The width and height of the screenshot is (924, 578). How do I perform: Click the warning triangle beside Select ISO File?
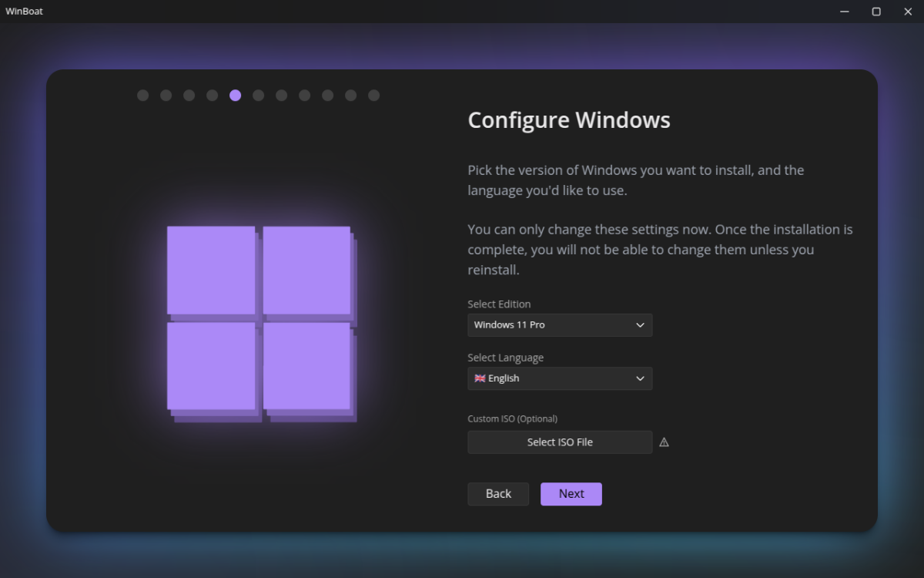tap(664, 442)
